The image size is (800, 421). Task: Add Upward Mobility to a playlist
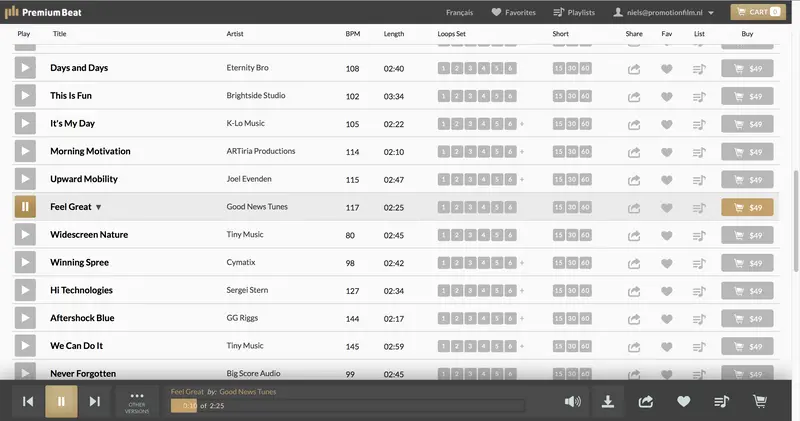(x=699, y=180)
